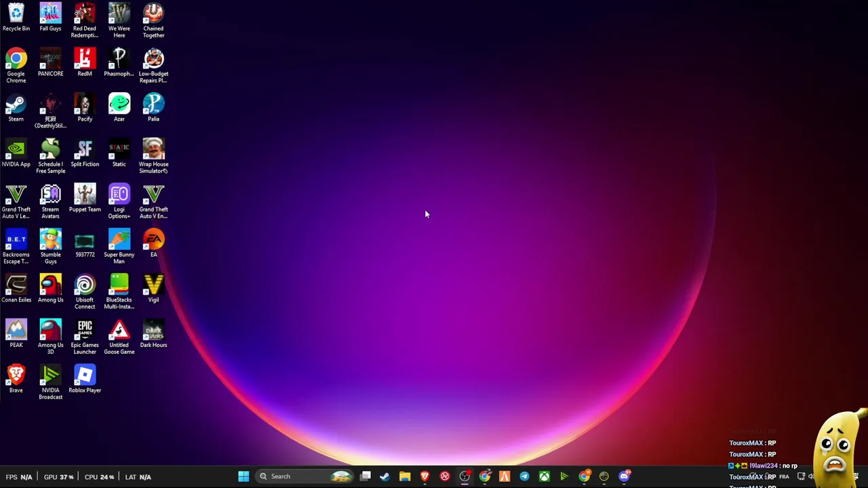Click the taskbar Search box

pos(305,476)
